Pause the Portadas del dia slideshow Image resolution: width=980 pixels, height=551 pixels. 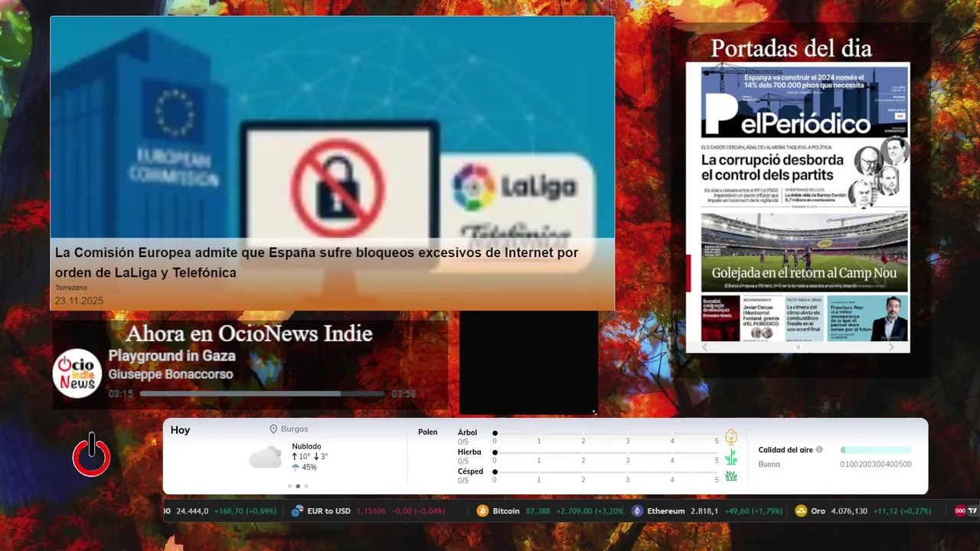798,347
